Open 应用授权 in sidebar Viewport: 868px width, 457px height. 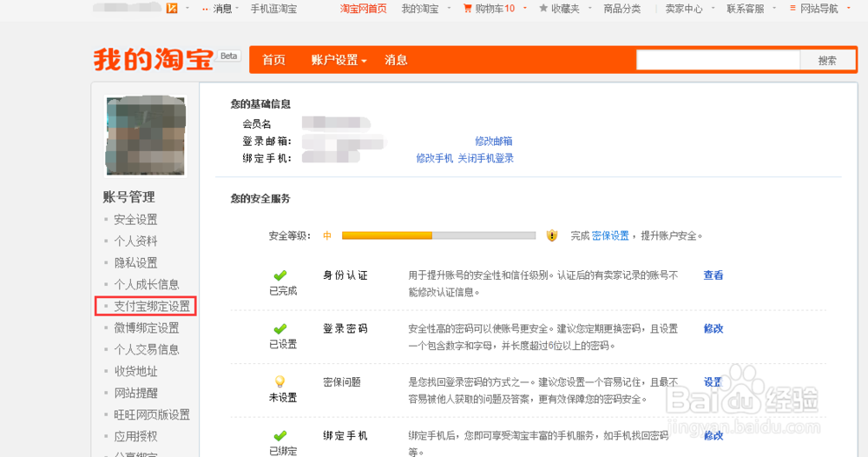(135, 436)
